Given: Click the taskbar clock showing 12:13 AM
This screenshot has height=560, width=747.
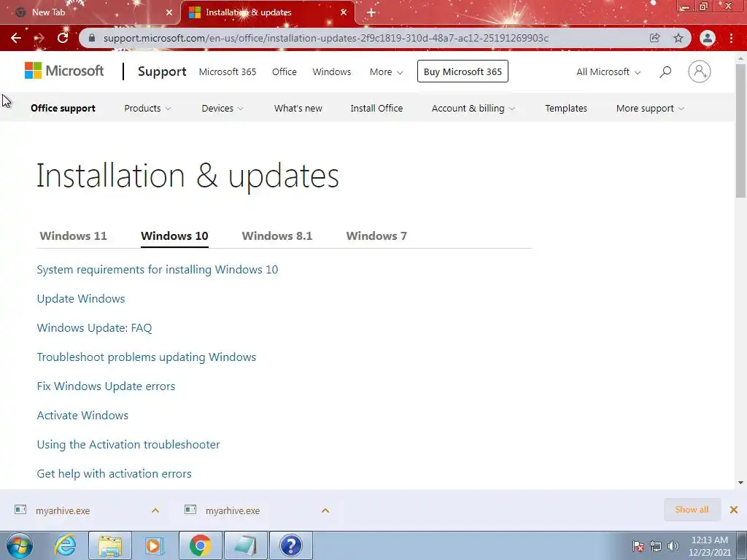Looking at the screenshot, I should (x=709, y=546).
